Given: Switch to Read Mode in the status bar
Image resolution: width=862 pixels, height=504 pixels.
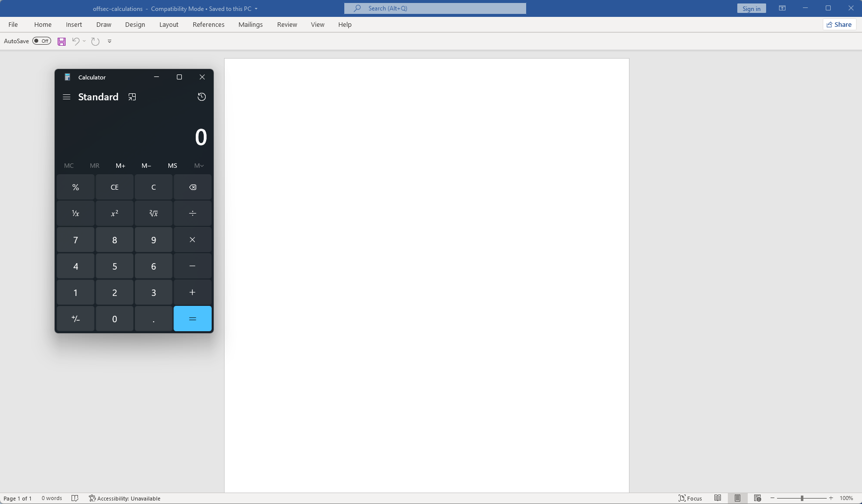Looking at the screenshot, I should click(x=717, y=498).
